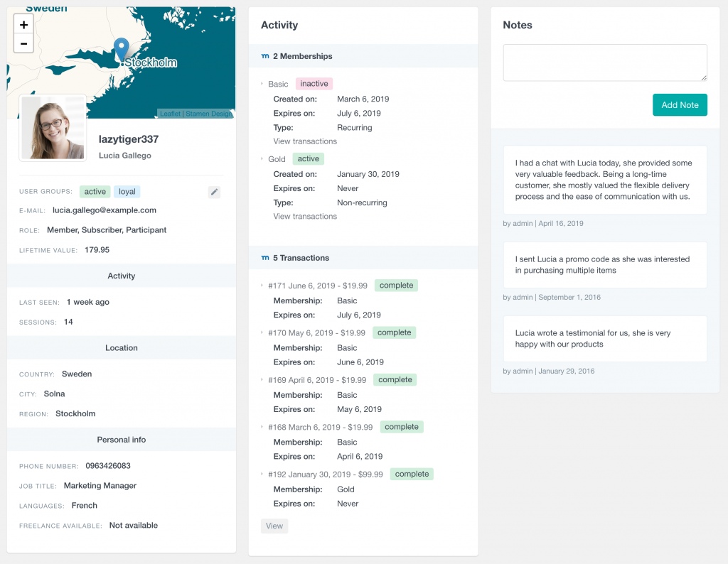The image size is (728, 564).
Task: Click the 'complete' badge on transaction #170
Action: pyautogui.click(x=394, y=332)
